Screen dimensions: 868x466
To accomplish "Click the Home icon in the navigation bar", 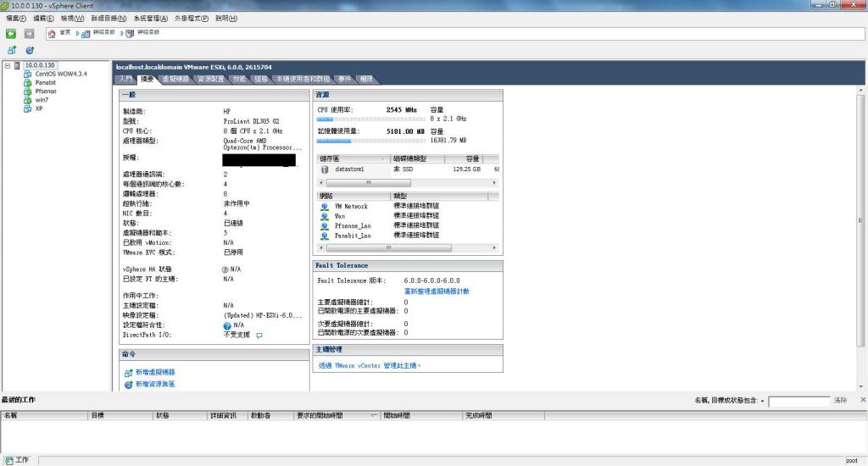I will 53,33.
